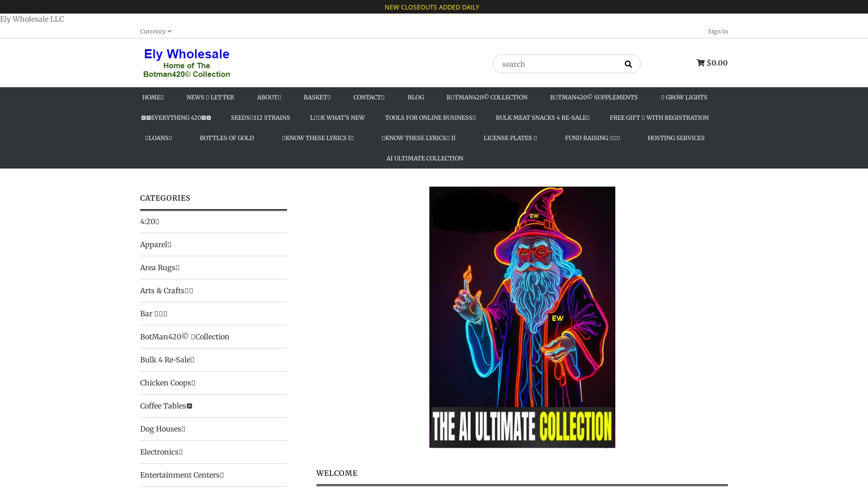
Task: Expand the Currency dropdown
Action: point(155,31)
